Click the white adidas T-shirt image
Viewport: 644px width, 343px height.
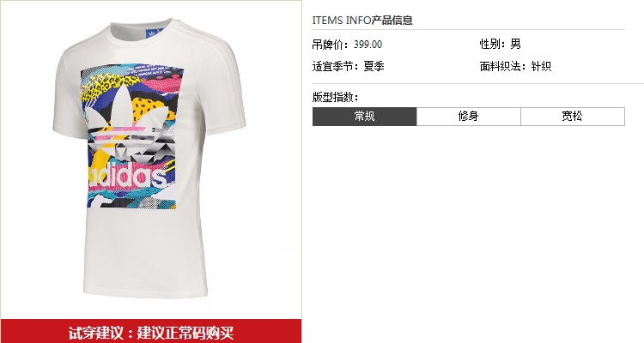coord(149,158)
